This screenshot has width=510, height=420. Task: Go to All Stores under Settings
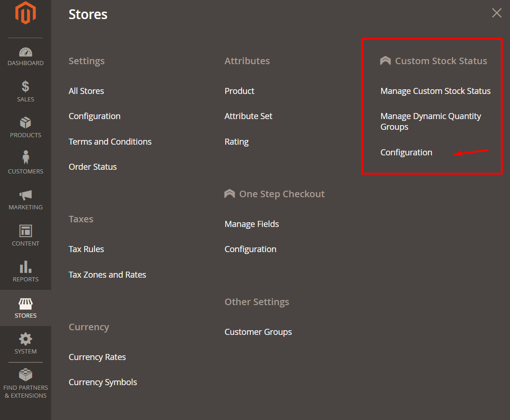point(86,91)
